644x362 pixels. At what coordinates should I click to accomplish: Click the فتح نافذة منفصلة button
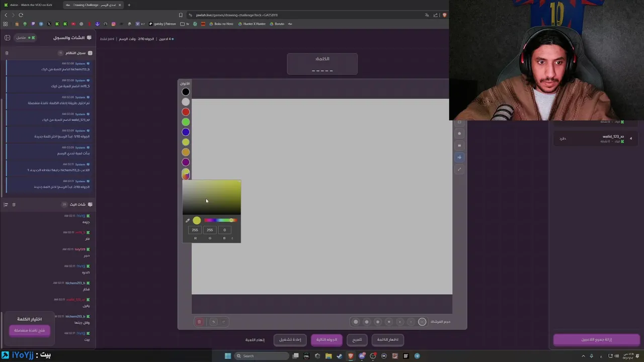(x=30, y=330)
